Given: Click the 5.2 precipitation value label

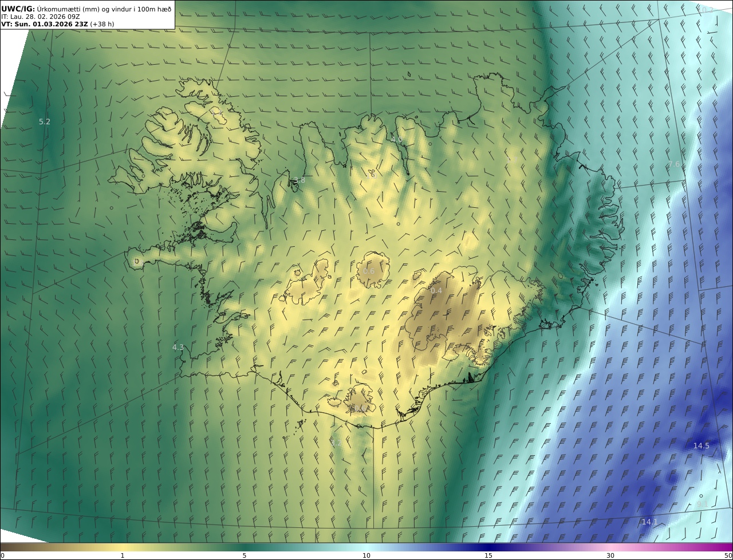Looking at the screenshot, I should click(45, 121).
